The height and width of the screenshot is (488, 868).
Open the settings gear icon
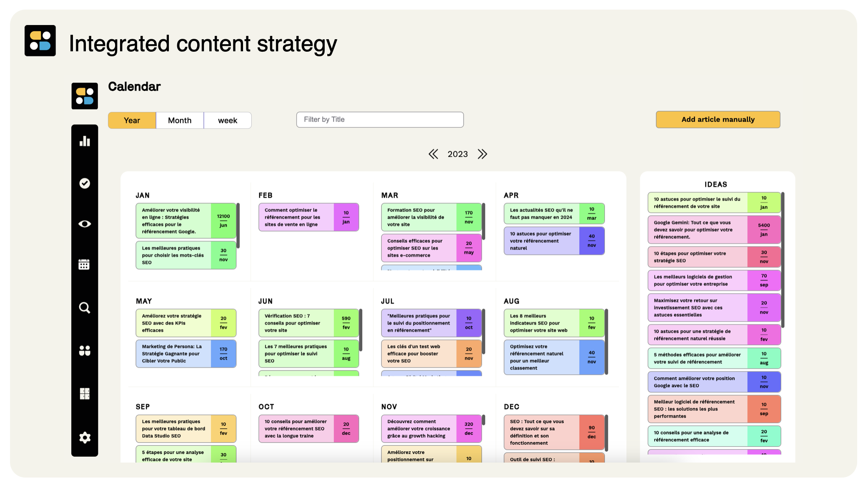click(x=85, y=438)
